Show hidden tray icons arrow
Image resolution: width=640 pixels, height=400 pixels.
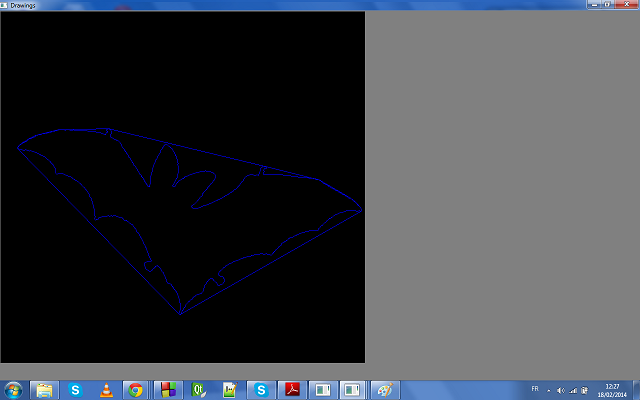(548, 391)
